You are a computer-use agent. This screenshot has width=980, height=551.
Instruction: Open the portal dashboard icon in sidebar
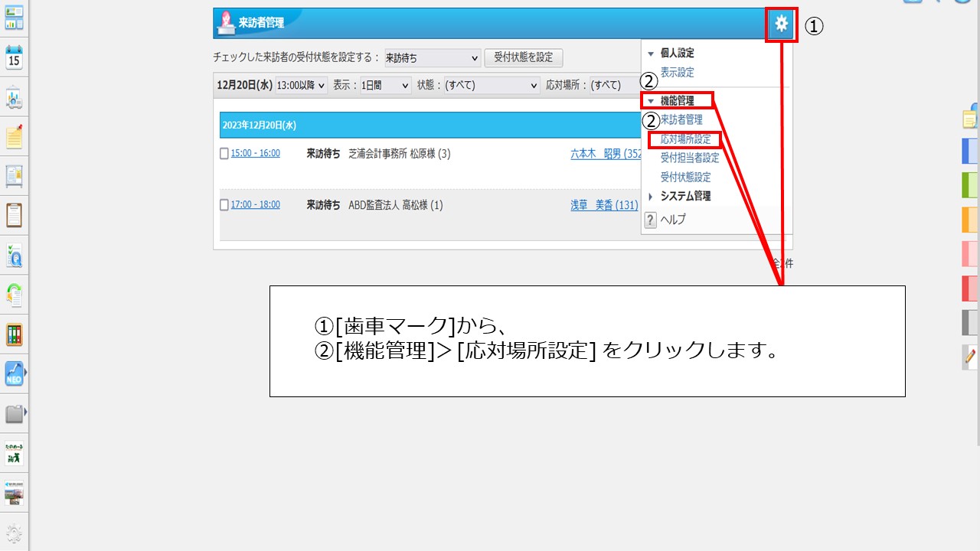(14, 18)
